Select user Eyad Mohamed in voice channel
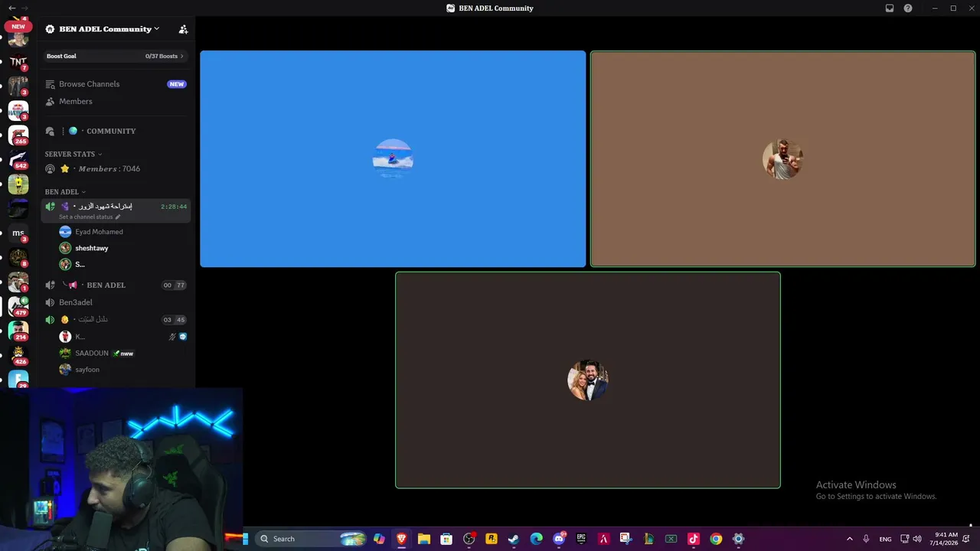Screen dimensions: 980x551 pyautogui.click(x=122, y=232)
